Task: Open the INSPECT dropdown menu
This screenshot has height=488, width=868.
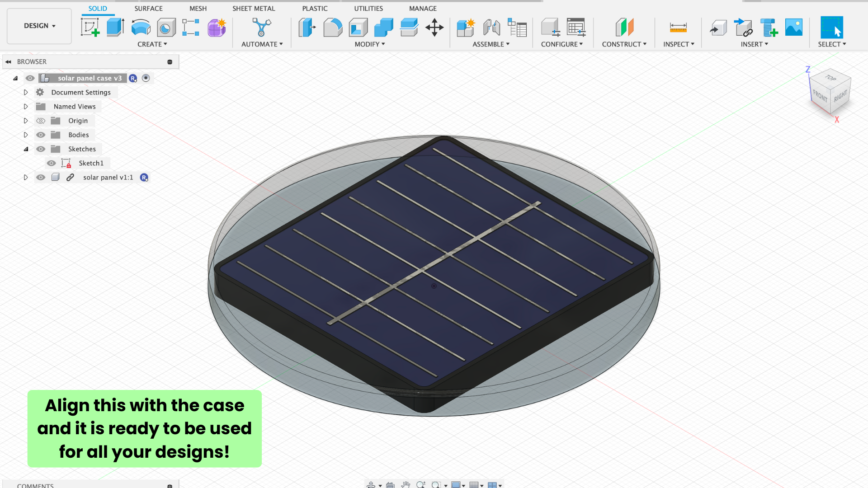Action: click(x=679, y=44)
